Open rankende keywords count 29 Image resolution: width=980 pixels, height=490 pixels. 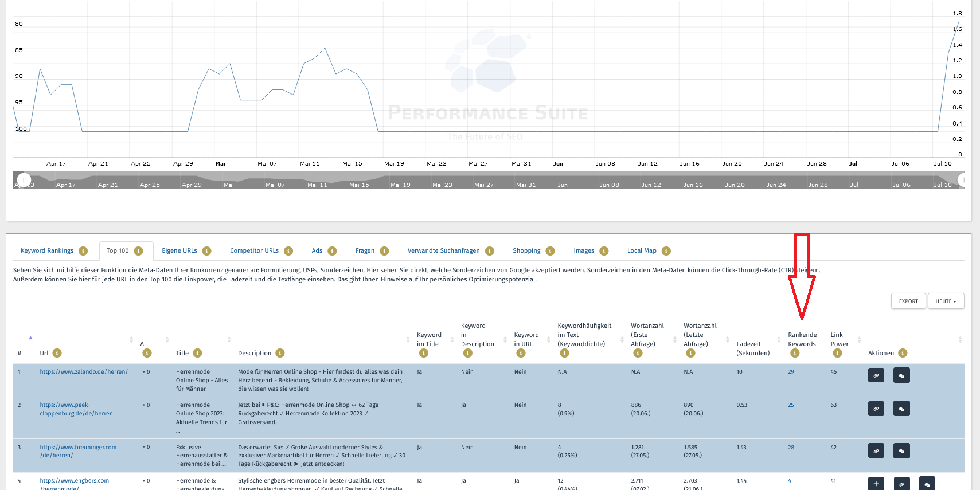pyautogui.click(x=791, y=372)
